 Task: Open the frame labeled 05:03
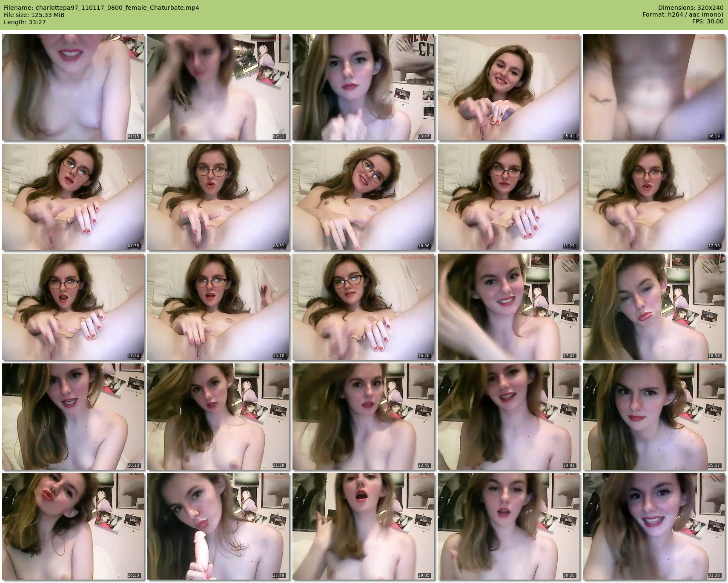tap(509, 87)
